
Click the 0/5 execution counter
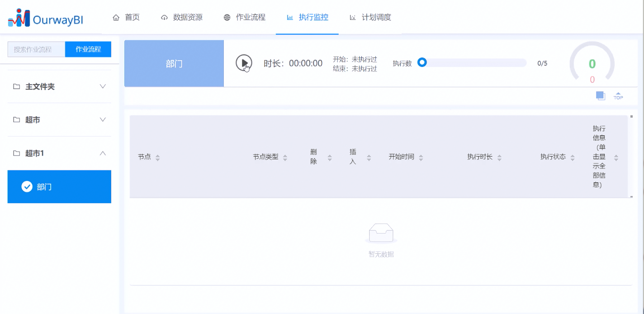pyautogui.click(x=542, y=63)
